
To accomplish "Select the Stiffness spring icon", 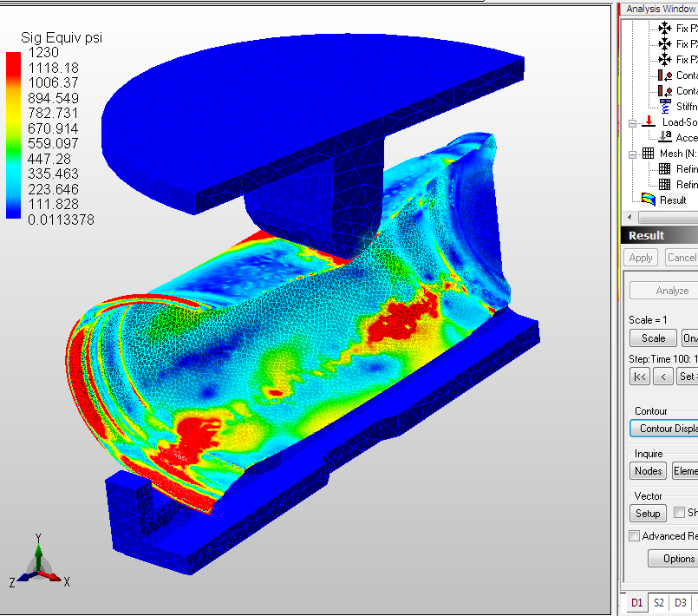I will pyautogui.click(x=665, y=106).
